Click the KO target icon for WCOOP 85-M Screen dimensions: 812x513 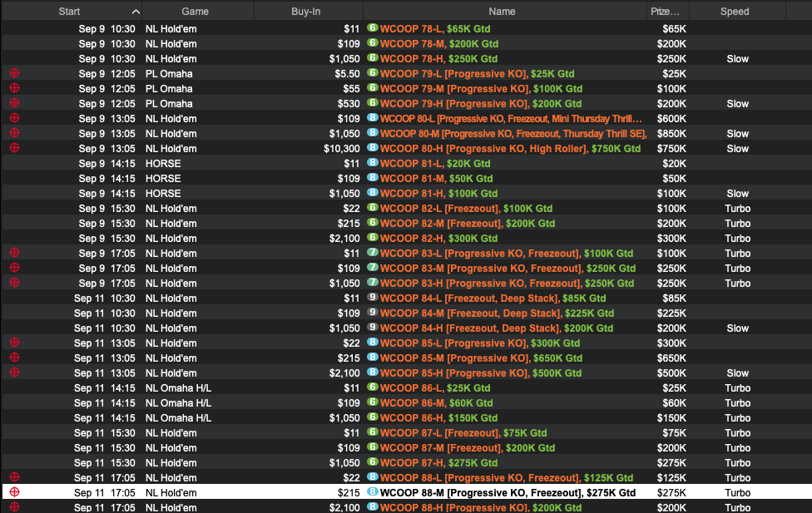coord(14,358)
